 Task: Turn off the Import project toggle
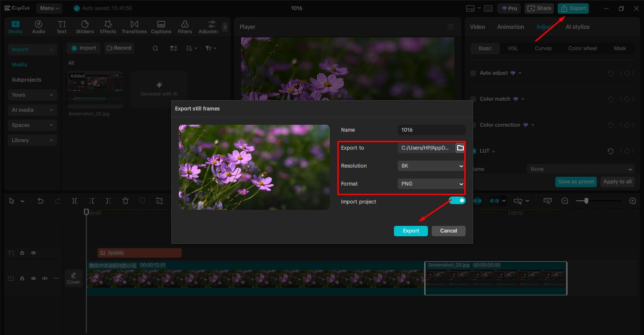click(457, 201)
